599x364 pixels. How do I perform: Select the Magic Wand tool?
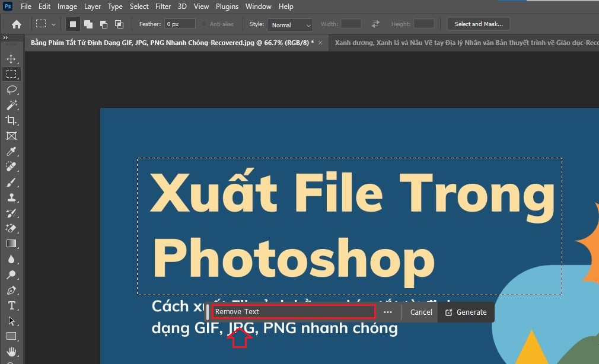point(11,105)
